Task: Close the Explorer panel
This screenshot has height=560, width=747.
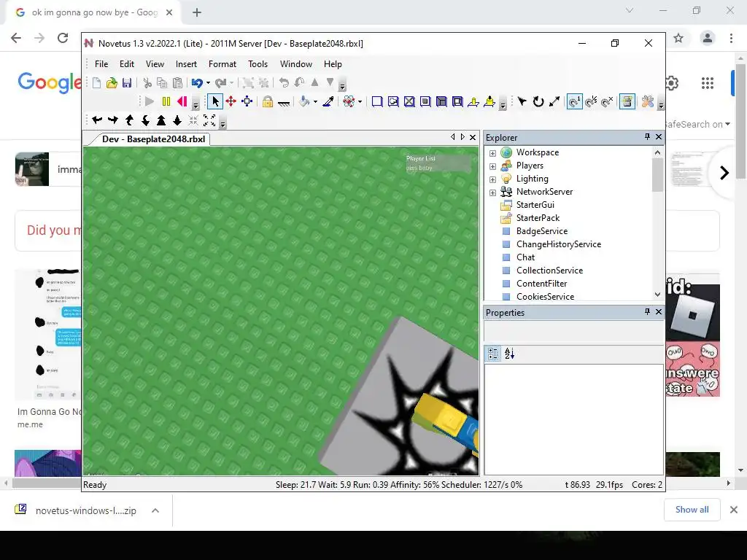Action: 659,137
